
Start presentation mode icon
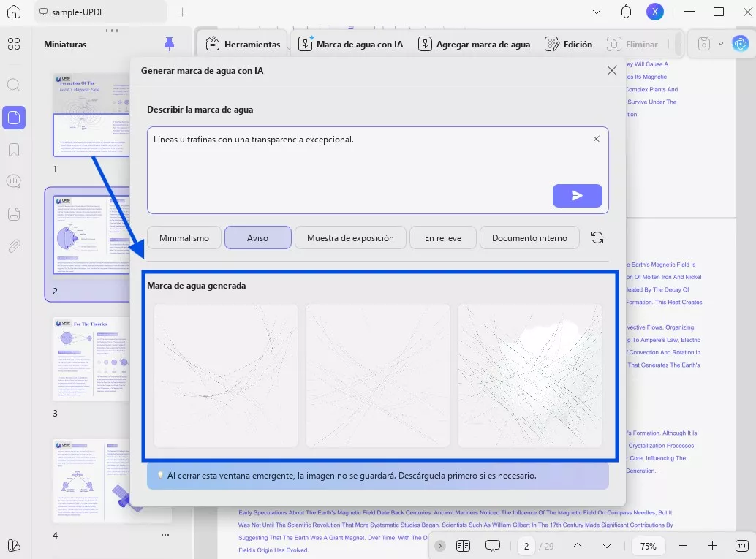492,546
